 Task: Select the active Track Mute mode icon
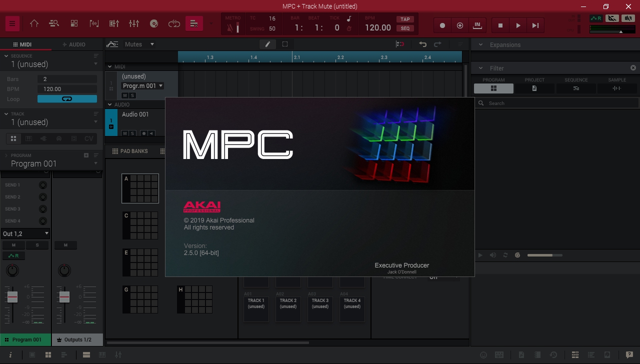pos(194,23)
